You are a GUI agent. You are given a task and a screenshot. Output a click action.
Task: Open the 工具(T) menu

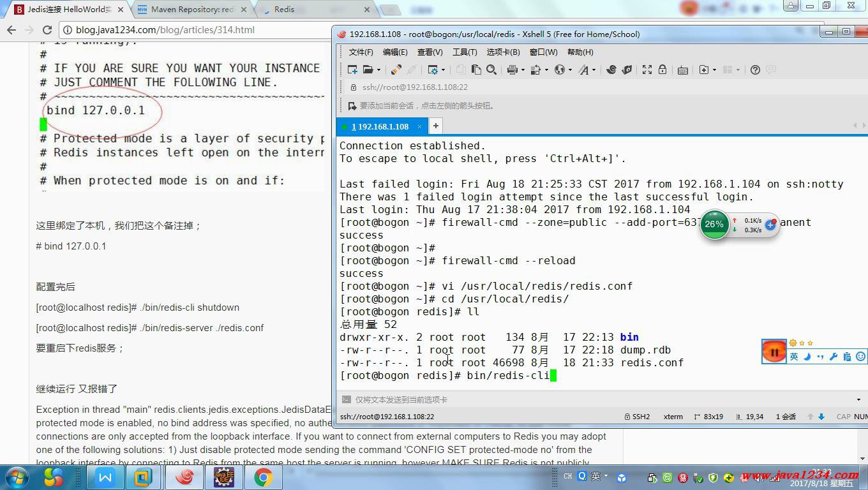tap(465, 52)
